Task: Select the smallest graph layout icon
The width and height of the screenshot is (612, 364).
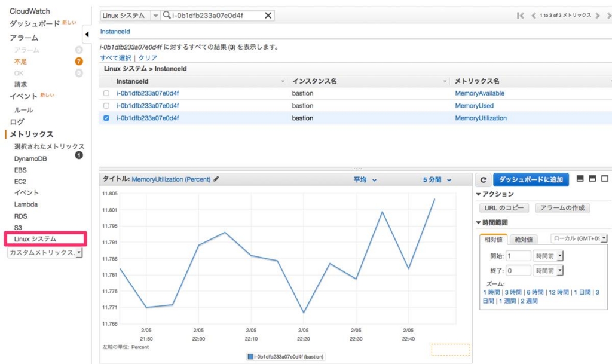Action: [x=579, y=179]
